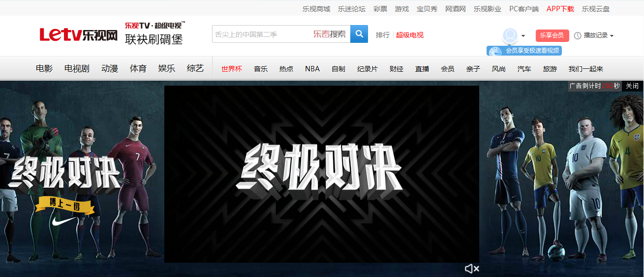Screen dimensions: 644x277
Task: Click the 乐视TV·超级电视 联袂刷碉堡 banner
Action: [x=154, y=33]
